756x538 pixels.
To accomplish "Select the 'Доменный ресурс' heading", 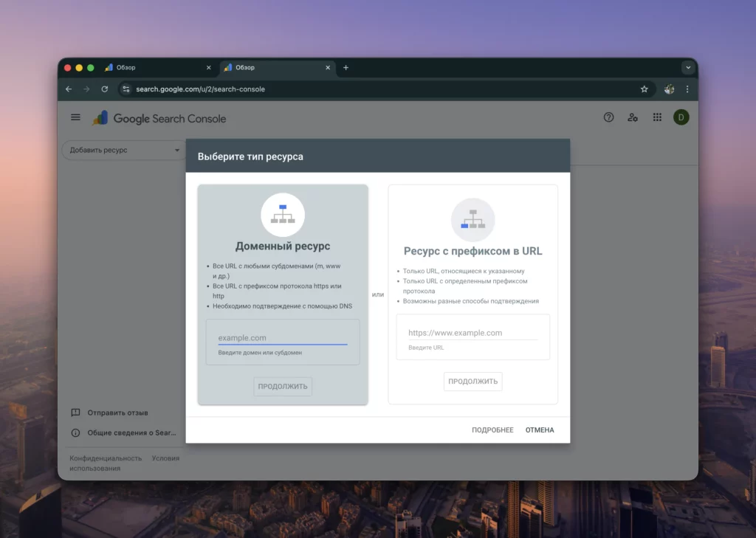I will (x=283, y=246).
